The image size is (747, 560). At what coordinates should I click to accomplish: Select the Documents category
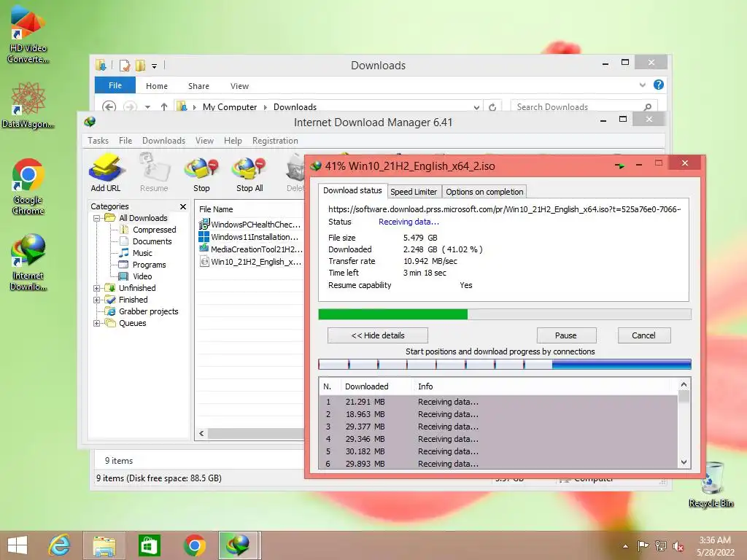tap(152, 241)
